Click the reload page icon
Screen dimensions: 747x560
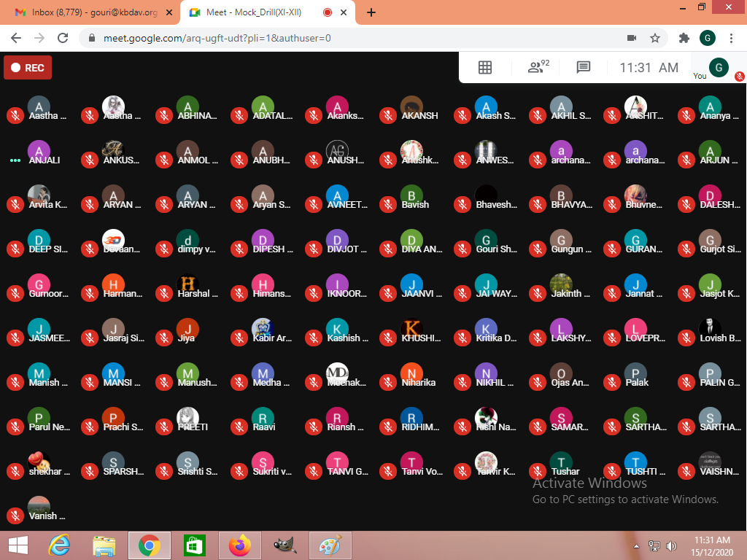63,38
